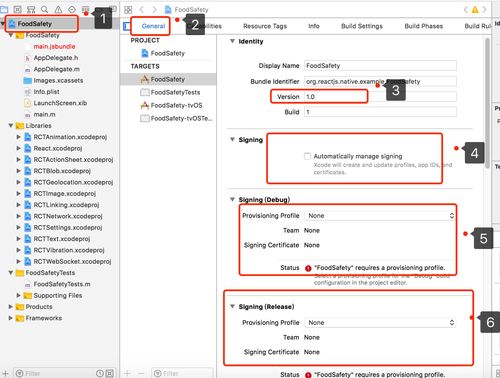Screen dimensions: 500x378
Task: Expand RCTAnimation.xcodeproj
Action: click(19, 137)
